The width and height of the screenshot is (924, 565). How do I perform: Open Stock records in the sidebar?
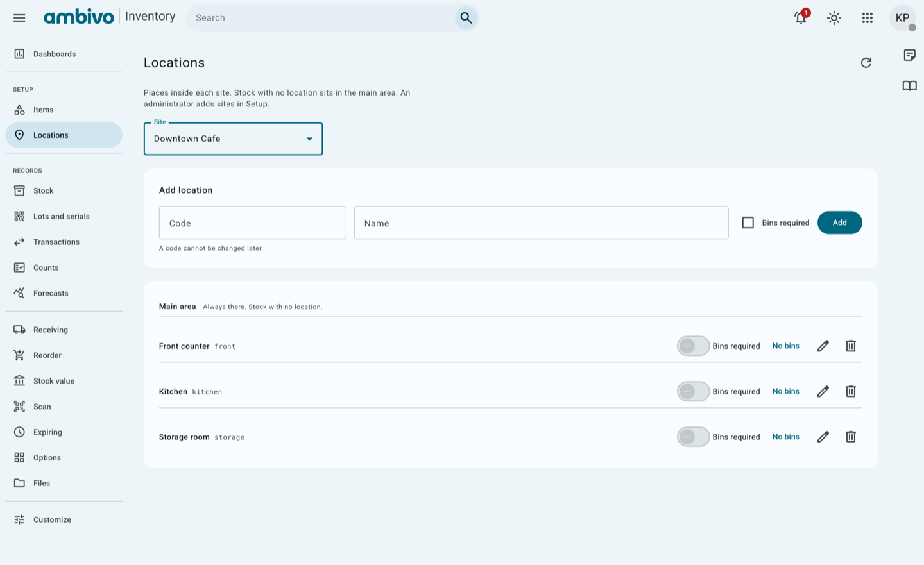[x=64, y=191]
